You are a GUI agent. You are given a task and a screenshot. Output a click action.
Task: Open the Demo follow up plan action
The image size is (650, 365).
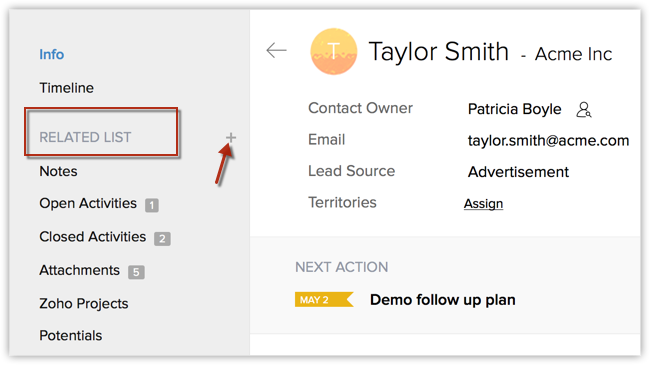pyautogui.click(x=443, y=299)
